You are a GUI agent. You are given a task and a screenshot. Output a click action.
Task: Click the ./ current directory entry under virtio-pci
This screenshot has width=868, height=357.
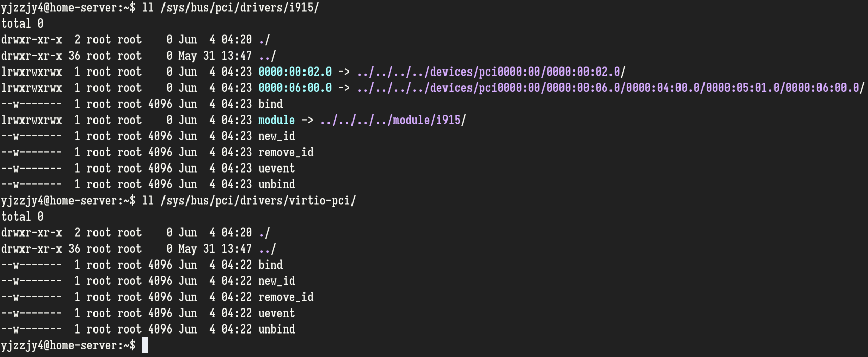point(264,233)
